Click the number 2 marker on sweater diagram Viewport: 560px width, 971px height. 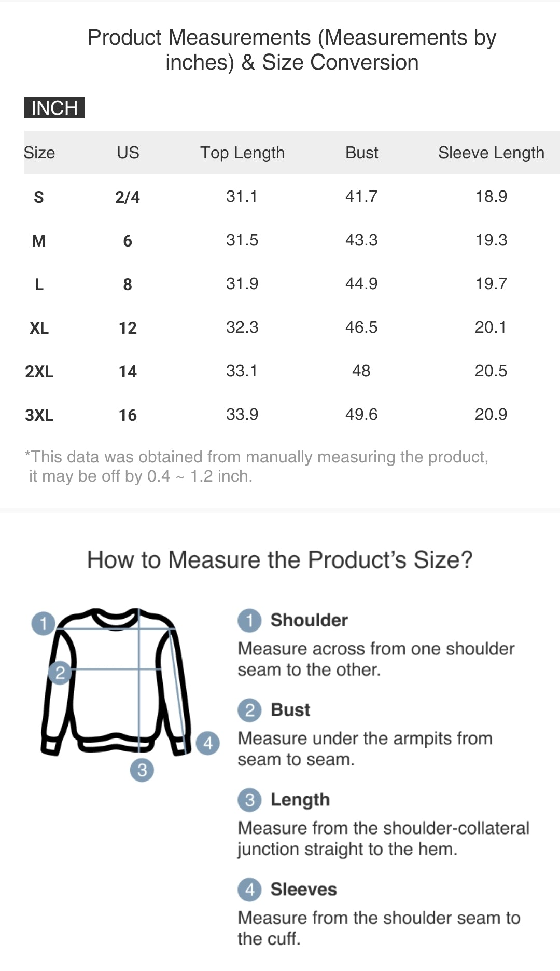(x=60, y=673)
